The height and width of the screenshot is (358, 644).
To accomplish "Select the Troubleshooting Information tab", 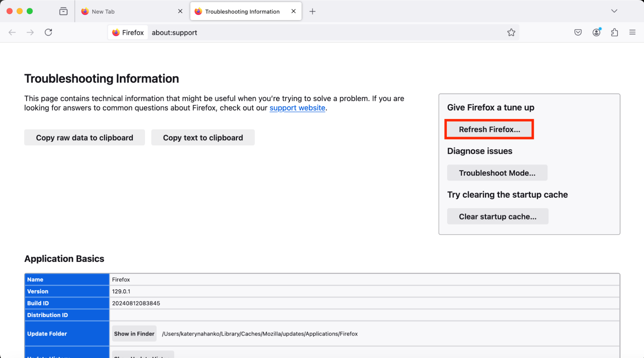I will click(x=246, y=11).
